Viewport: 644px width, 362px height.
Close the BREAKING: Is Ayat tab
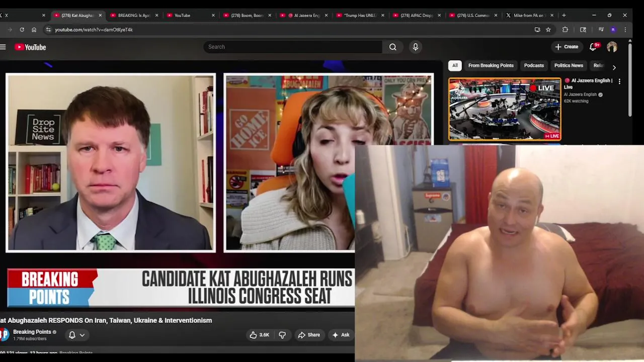pyautogui.click(x=156, y=15)
